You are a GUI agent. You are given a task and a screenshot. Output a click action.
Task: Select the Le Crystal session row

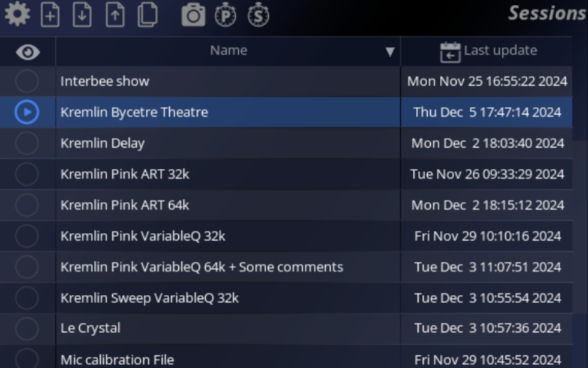click(91, 328)
